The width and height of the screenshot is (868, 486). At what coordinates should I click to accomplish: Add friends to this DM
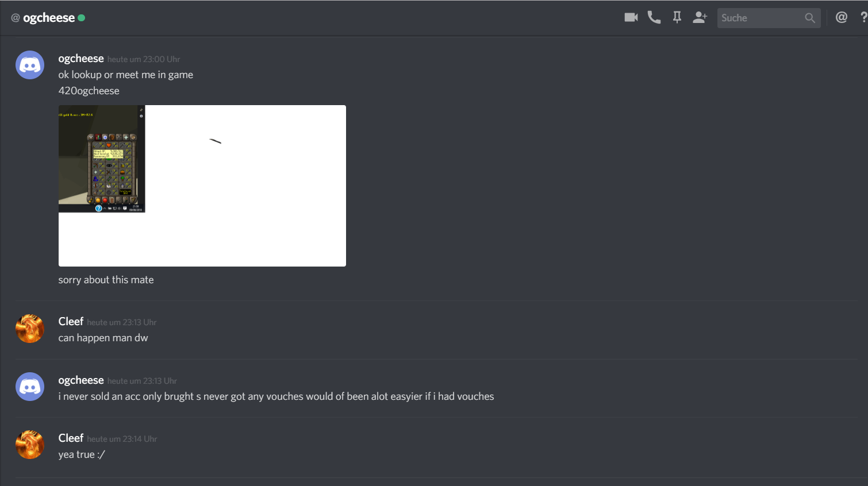700,17
